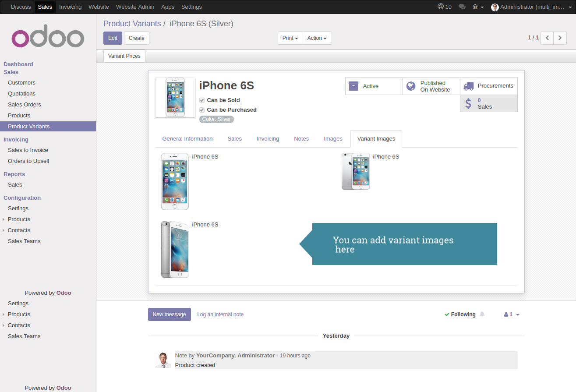Expand the lower Contacts tree arrow
Image resolution: width=576 pixels, height=392 pixels.
4,325
